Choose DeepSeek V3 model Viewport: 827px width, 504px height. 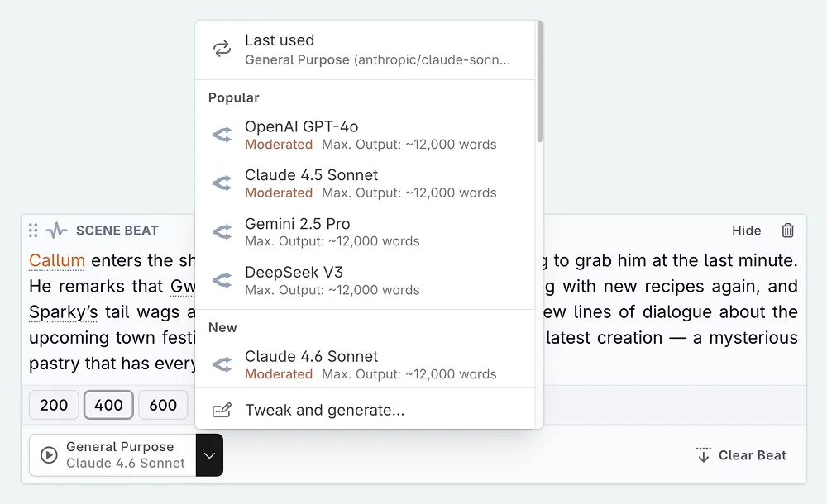(365, 280)
